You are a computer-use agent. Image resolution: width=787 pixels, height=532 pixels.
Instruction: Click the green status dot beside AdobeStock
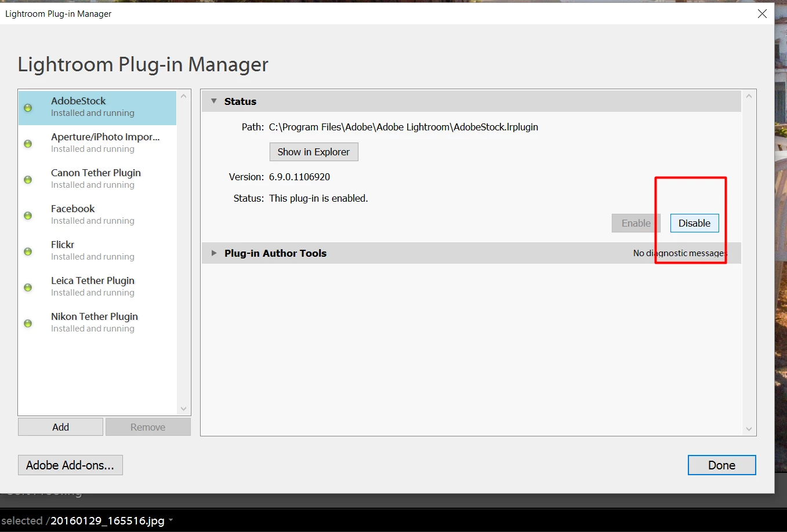tap(28, 108)
